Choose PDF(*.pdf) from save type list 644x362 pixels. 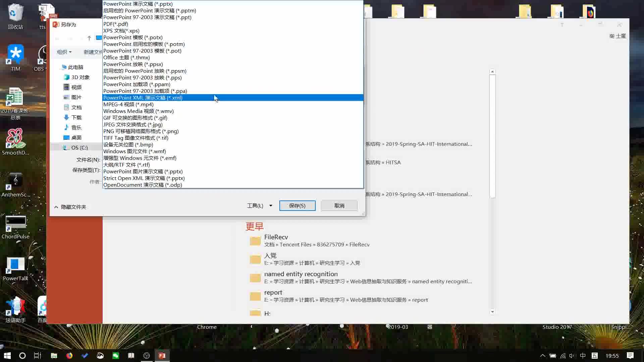(233, 24)
